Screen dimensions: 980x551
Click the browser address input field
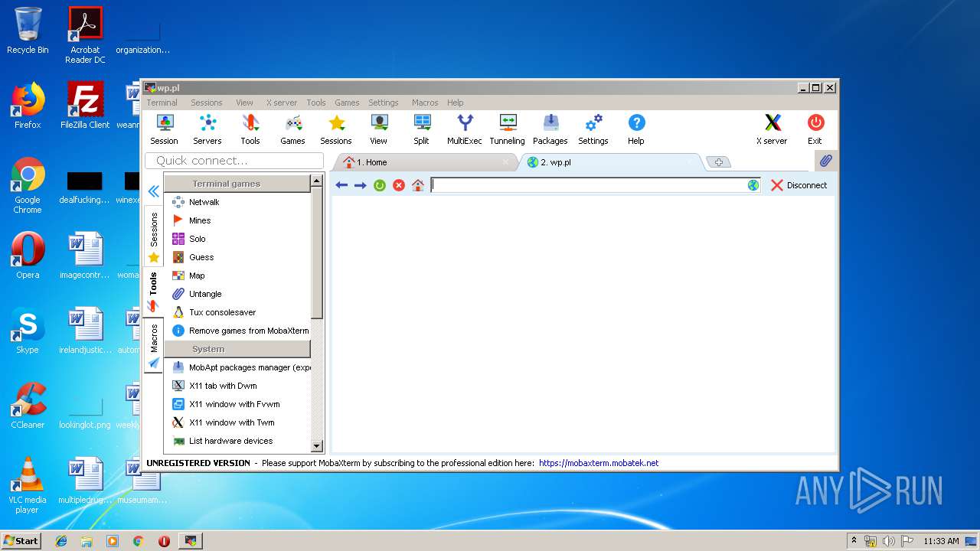point(589,185)
